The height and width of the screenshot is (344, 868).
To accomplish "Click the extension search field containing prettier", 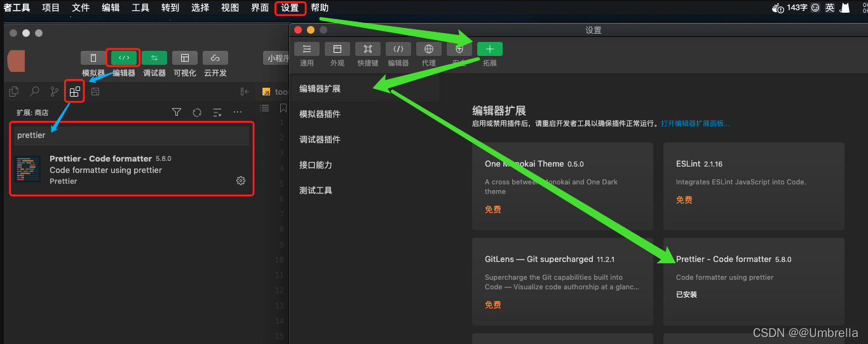I will coord(132,135).
